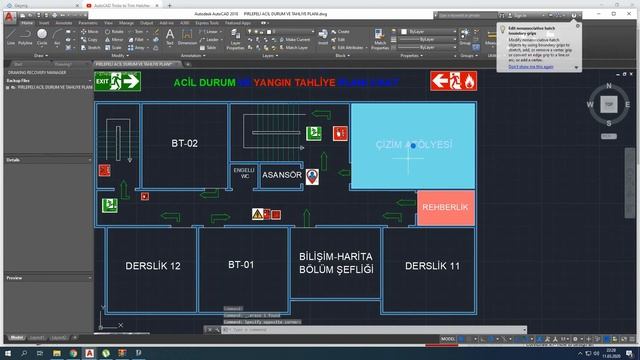Image resolution: width=640 pixels, height=360 pixels.
Task: Open Layer Properties manager
Action: point(235,40)
